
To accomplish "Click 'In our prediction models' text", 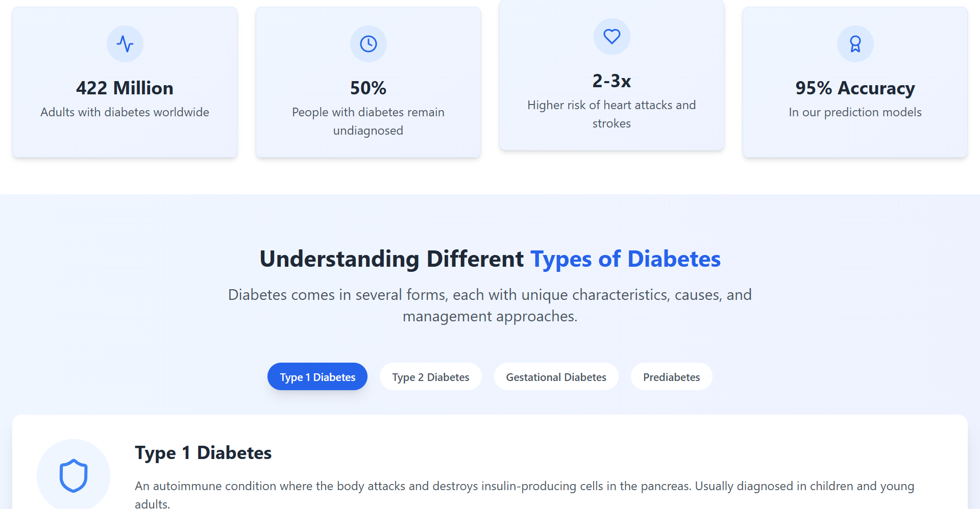I will (855, 112).
